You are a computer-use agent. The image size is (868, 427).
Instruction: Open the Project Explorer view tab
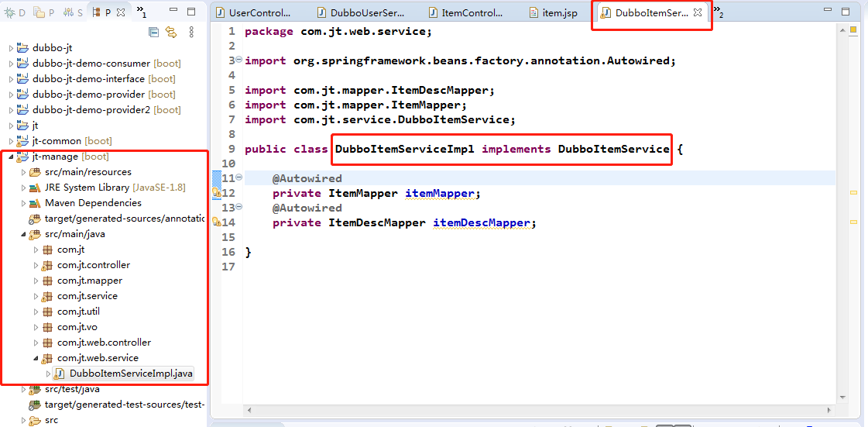click(x=44, y=12)
